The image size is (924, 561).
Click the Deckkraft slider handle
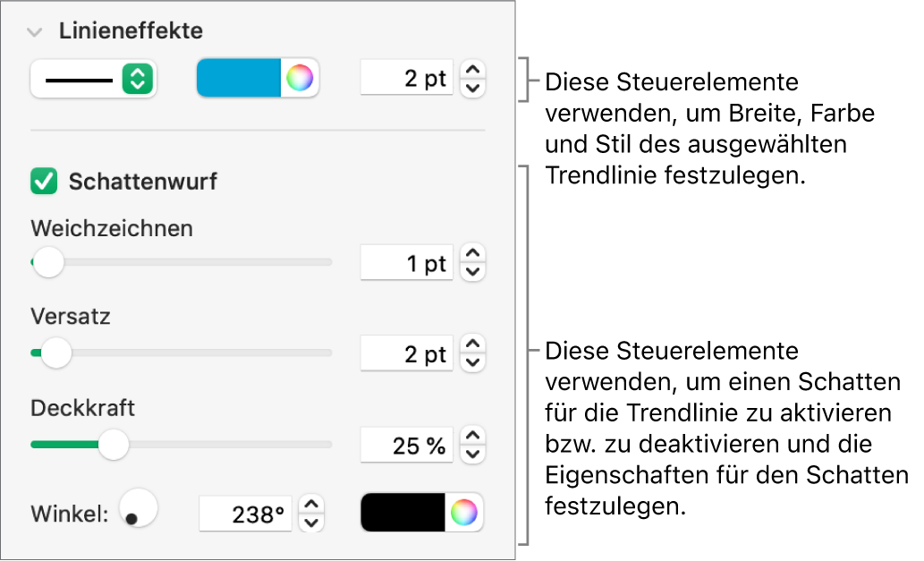coord(113,445)
